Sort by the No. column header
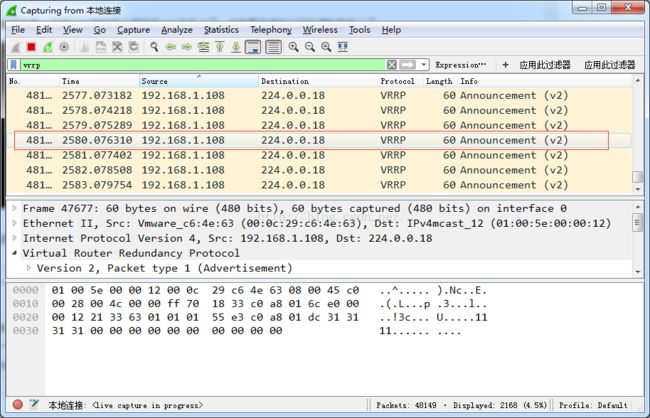The width and height of the screenshot is (650, 418). [33, 81]
